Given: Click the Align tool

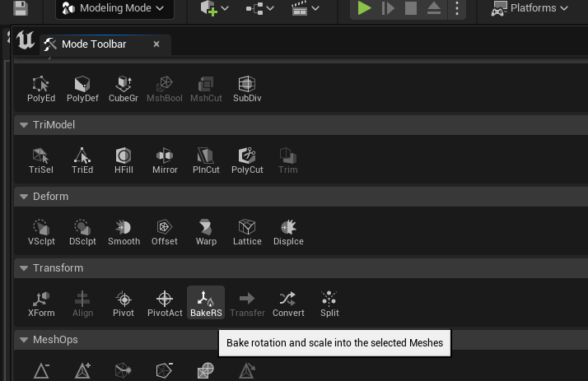Looking at the screenshot, I should 82,304.
